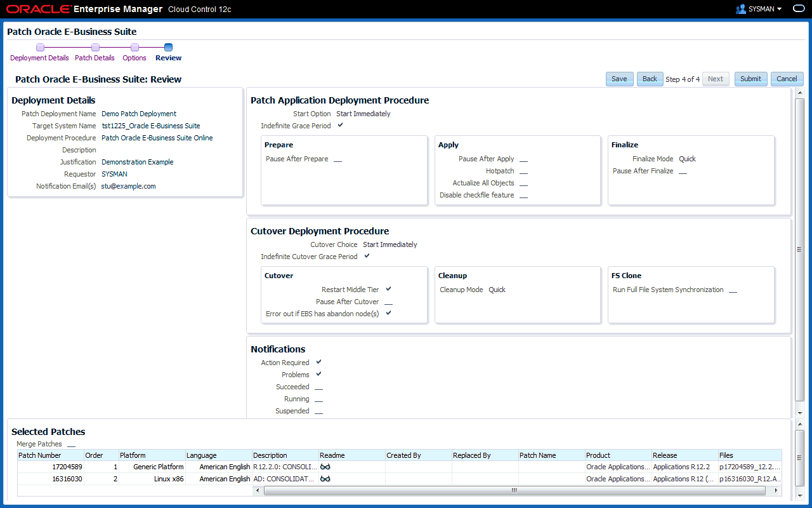812x508 pixels.
Task: Toggle Indefinite Cutover Grace Period checkmark
Action: point(367,256)
